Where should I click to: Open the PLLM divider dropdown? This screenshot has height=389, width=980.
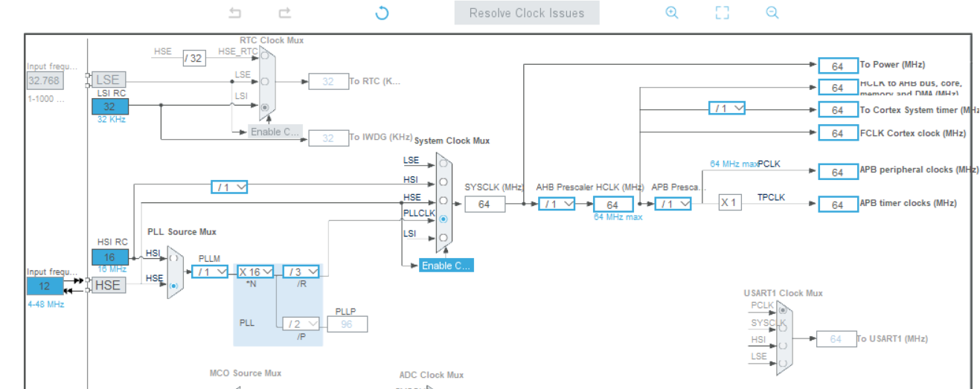point(210,272)
